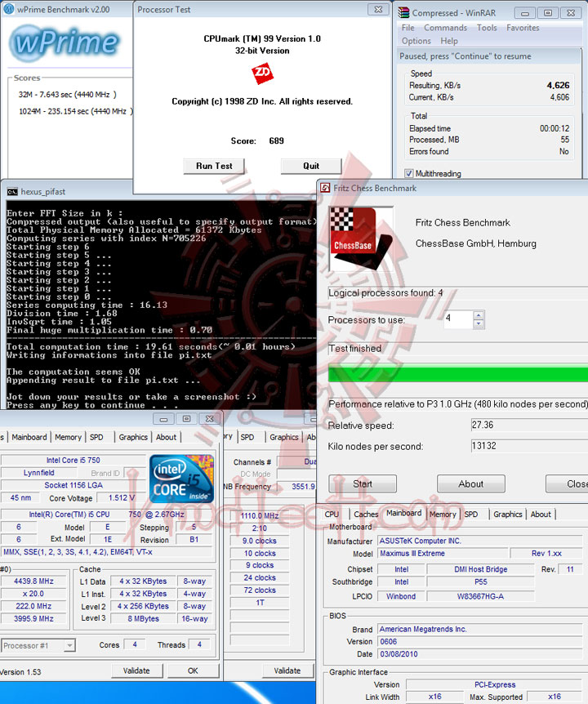Image resolution: width=588 pixels, height=704 pixels.
Task: Switch to Graphics tab in left CPU-Z
Action: tap(133, 437)
